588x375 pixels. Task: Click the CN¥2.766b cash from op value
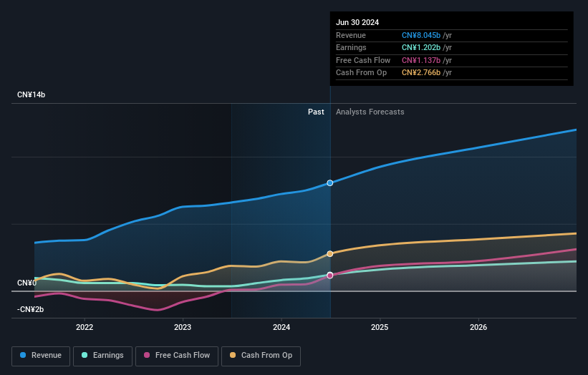pos(421,73)
